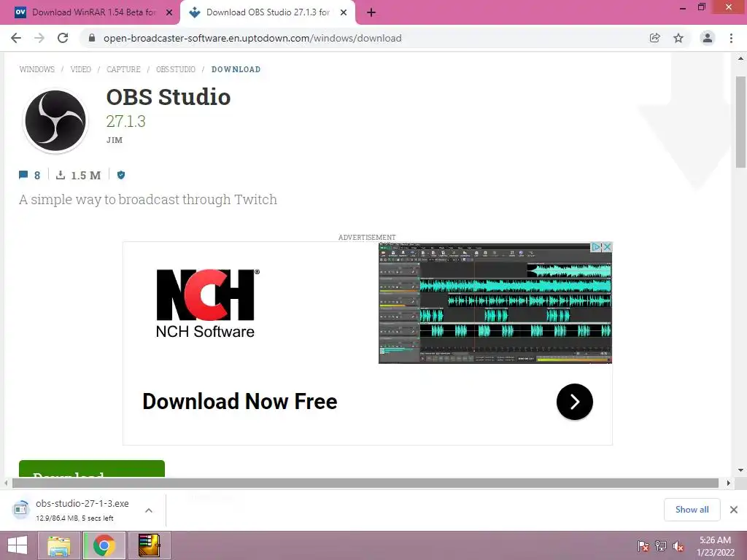Open the WINDOWS breadcrumb link

[36, 69]
